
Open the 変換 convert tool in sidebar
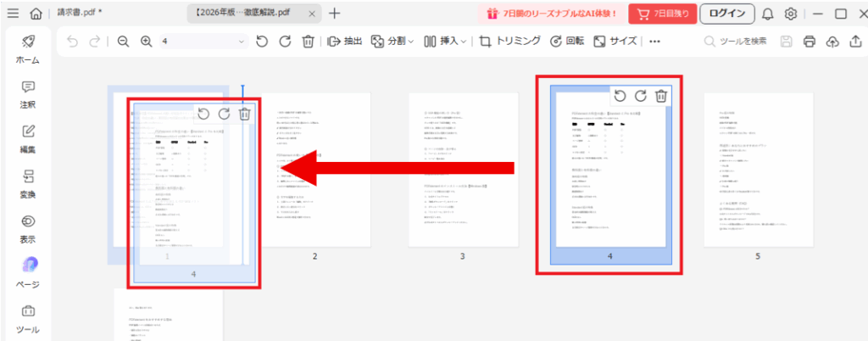click(28, 184)
